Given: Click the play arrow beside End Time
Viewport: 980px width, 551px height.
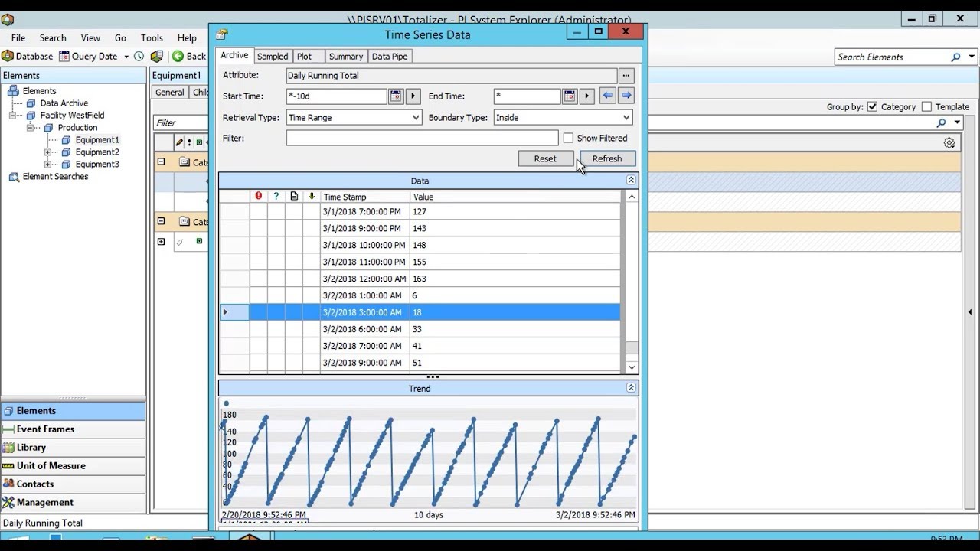Looking at the screenshot, I should click(x=587, y=96).
